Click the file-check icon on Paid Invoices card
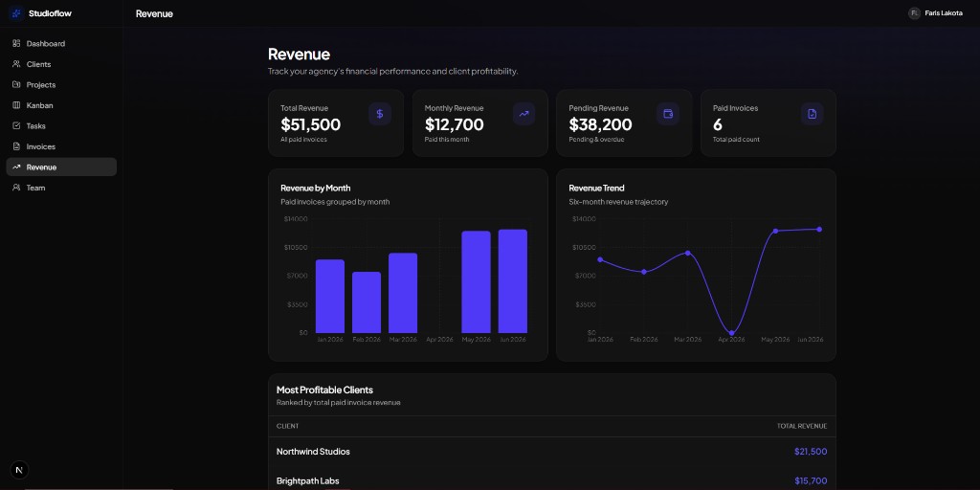This screenshot has height=490, width=980. point(812,114)
